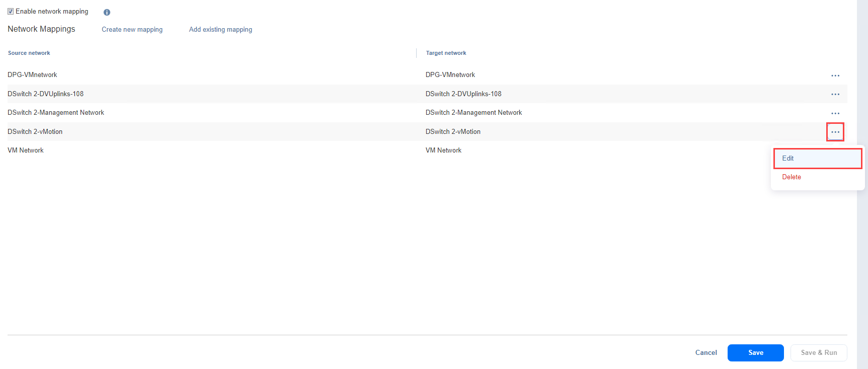The width and height of the screenshot is (868, 369).
Task: Open options menu for DSwitch 2-DVUplinks-108 row
Action: click(835, 94)
